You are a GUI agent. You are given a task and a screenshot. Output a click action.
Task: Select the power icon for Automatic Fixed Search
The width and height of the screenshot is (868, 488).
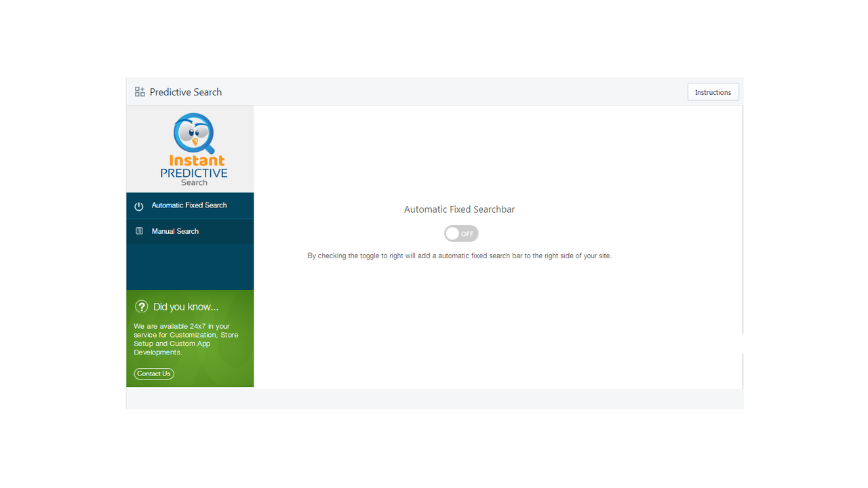138,205
